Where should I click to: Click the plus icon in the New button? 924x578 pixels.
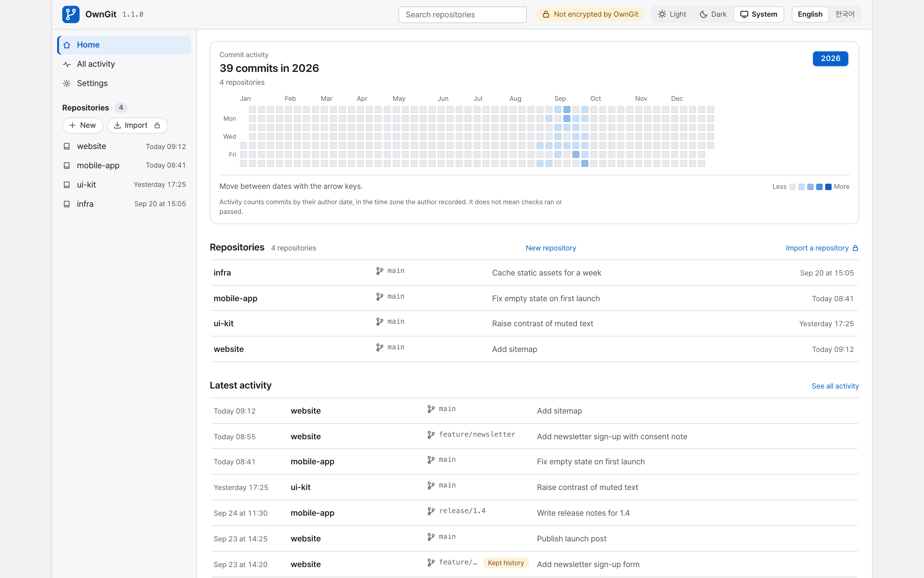[x=73, y=125]
